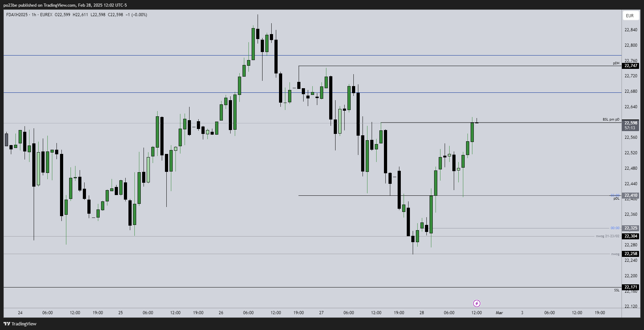Viewport: 644px width, 330px height.
Task: Click the 'nwog 21-23/02' line label
Action: click(608, 236)
